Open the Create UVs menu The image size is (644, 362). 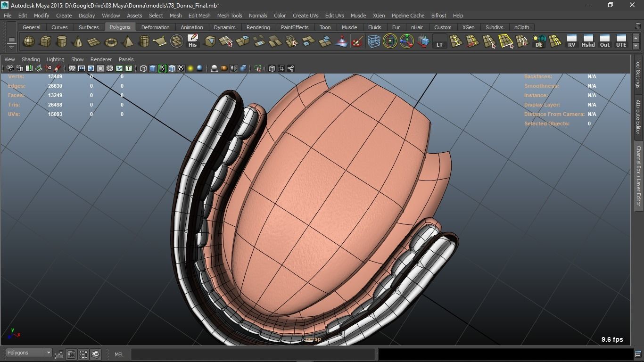305,16
